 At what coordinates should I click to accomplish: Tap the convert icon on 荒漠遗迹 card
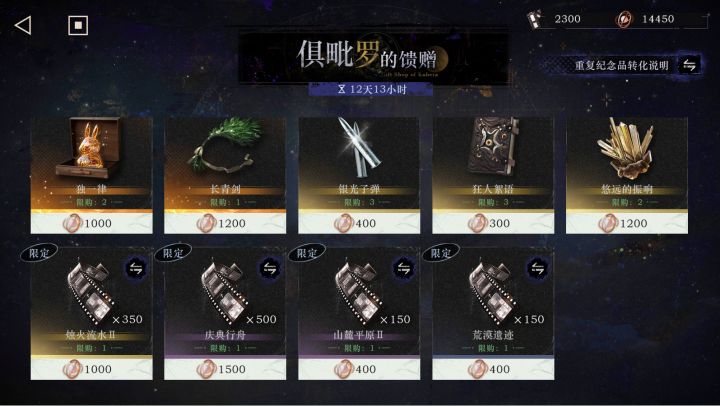[538, 268]
